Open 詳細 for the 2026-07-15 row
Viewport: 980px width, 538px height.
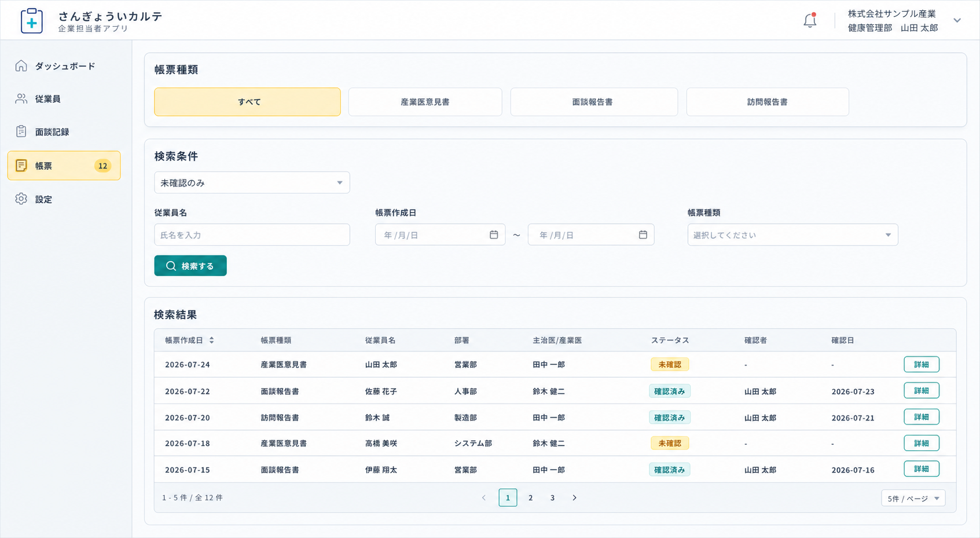(922, 469)
